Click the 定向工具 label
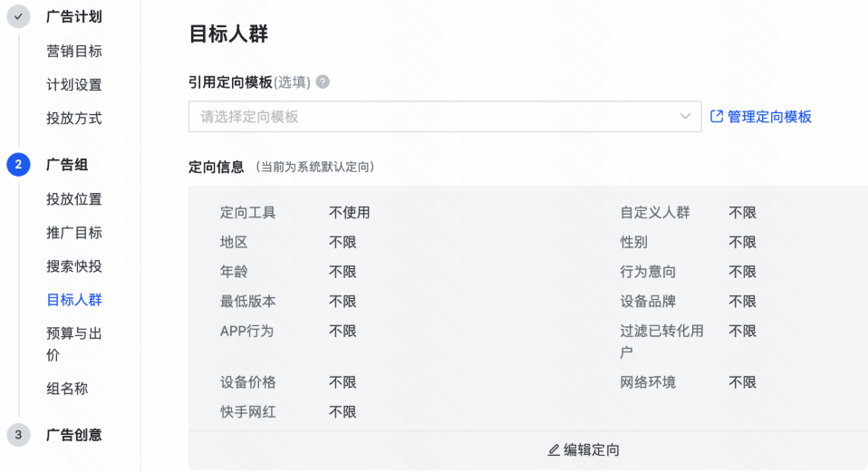Viewport: 868px width, 472px height. click(247, 213)
